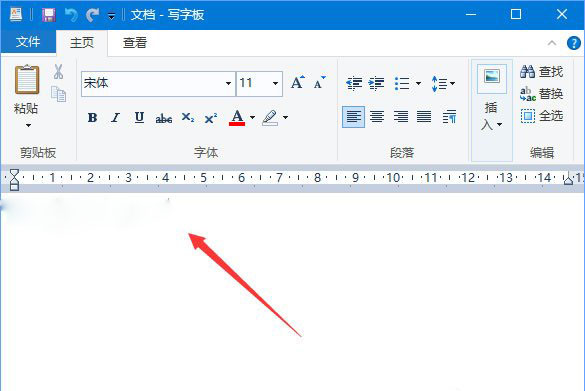The height and width of the screenshot is (391, 585).
Task: Start a bulleted list
Action: click(x=402, y=84)
